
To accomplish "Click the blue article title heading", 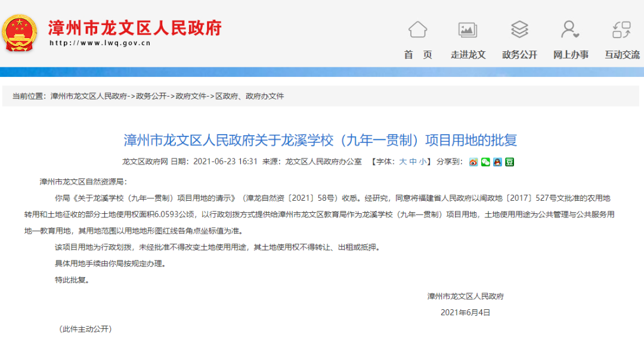I will click(320, 140).
